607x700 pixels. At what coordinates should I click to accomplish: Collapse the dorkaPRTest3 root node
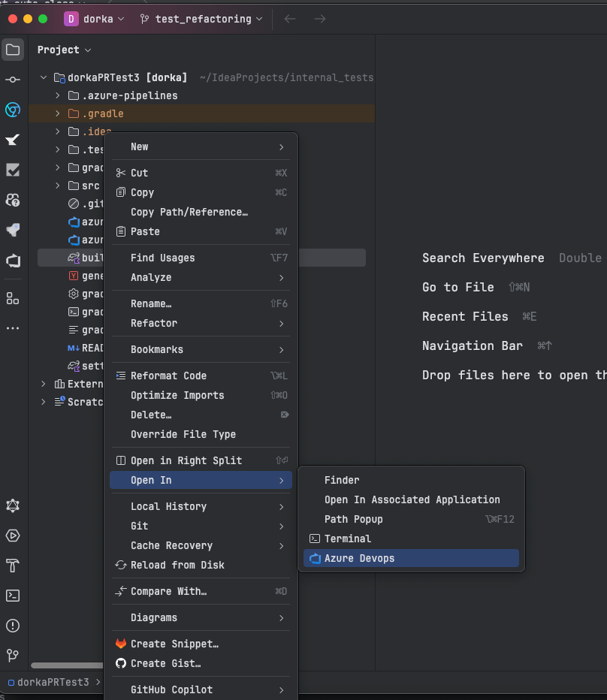[x=44, y=77]
